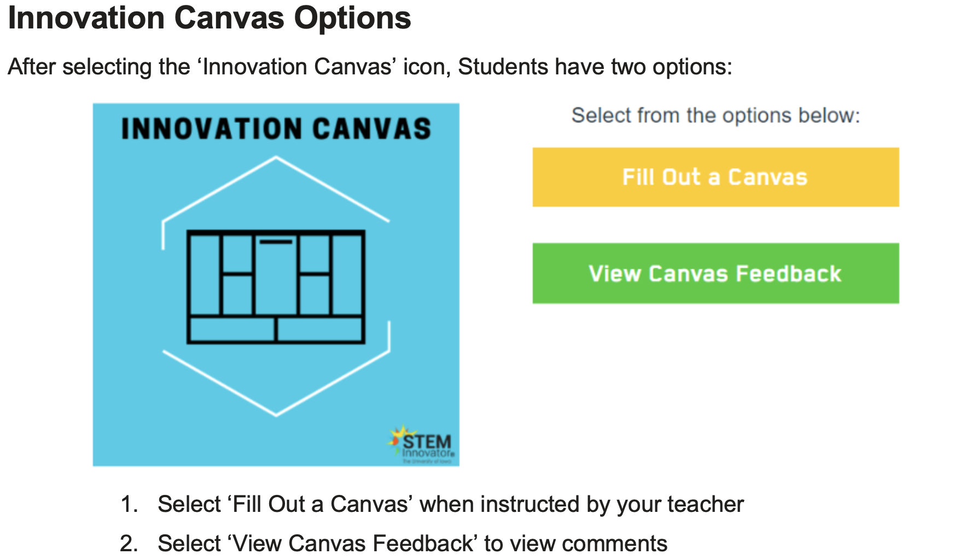The width and height of the screenshot is (977, 560).
Task: Click the list number '2.' marker
Action: (129, 544)
